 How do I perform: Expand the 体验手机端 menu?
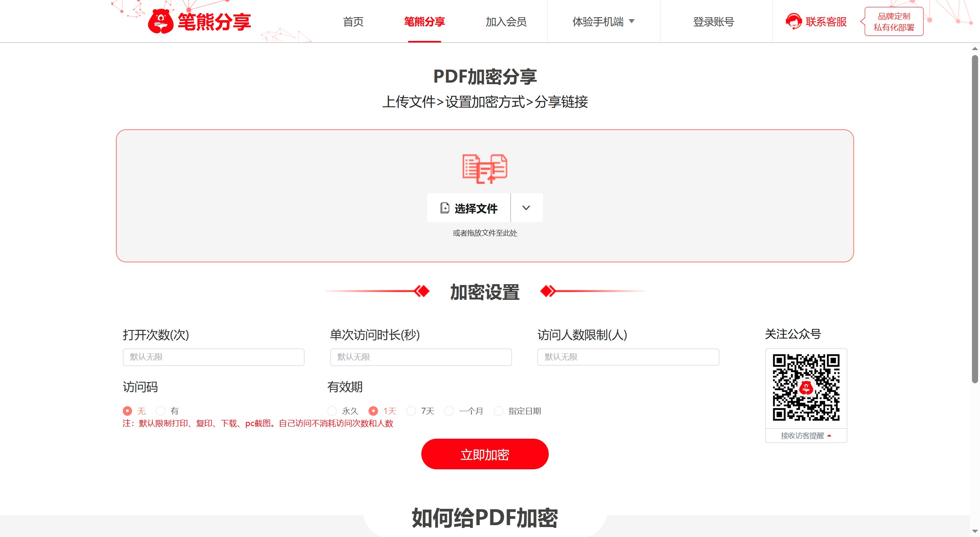603,21
